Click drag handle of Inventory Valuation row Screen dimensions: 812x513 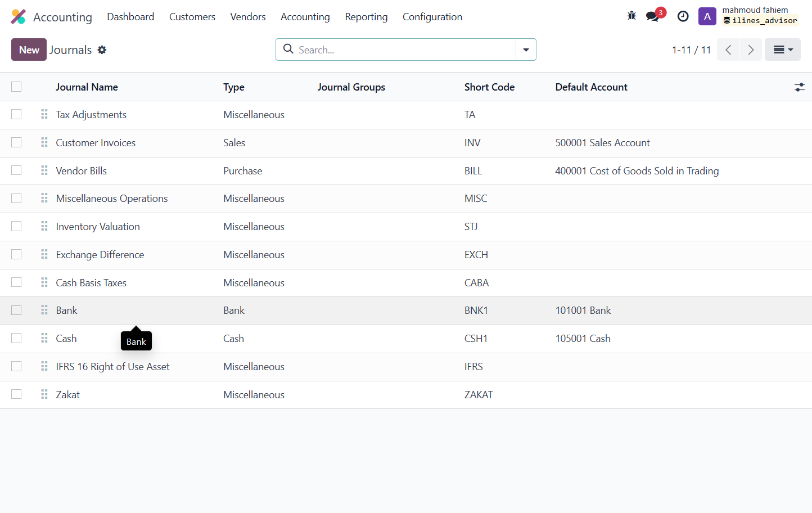coord(44,226)
